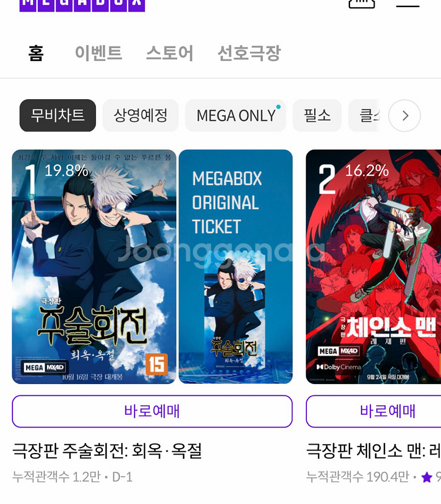Screen dimensions: 441x504
Task: Switch to the 스토어 tab
Action: (x=170, y=53)
